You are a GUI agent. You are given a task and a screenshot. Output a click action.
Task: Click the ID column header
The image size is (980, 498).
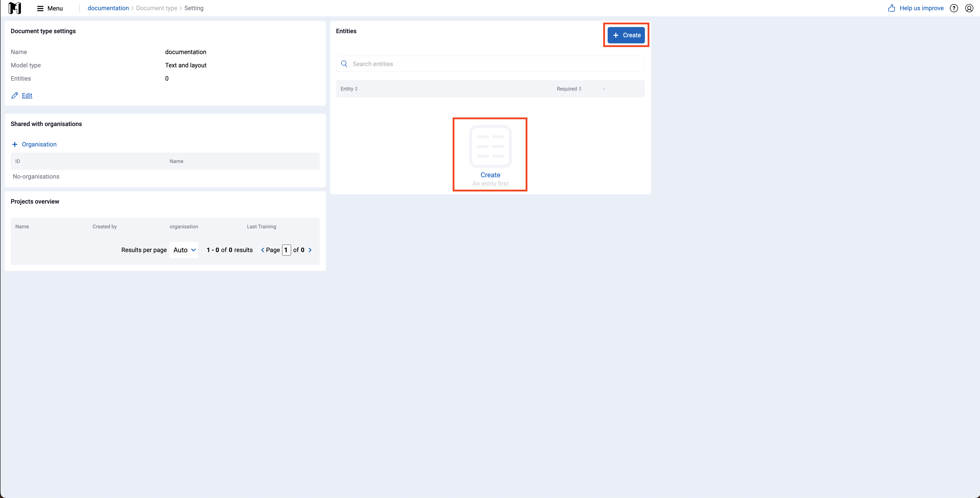[18, 161]
